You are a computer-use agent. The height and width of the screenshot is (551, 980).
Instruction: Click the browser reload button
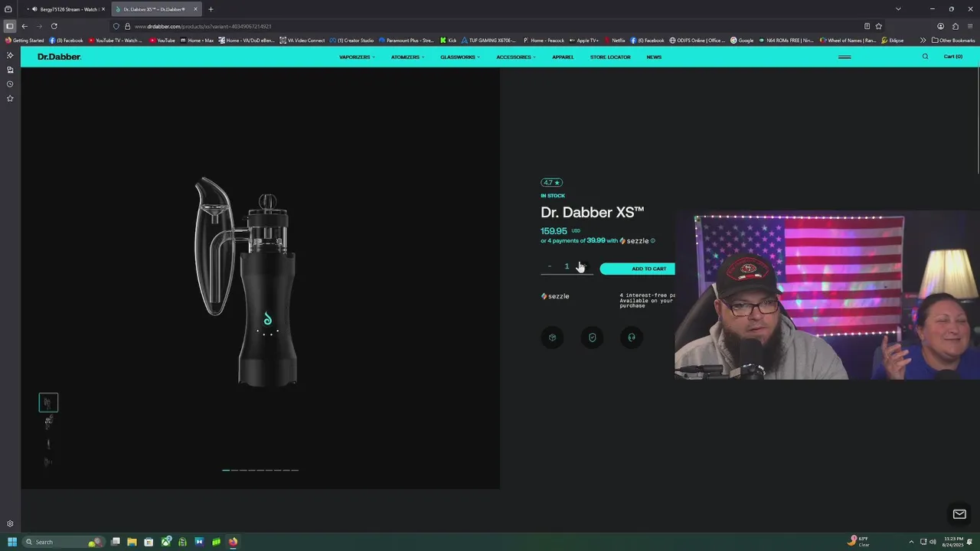54,26
